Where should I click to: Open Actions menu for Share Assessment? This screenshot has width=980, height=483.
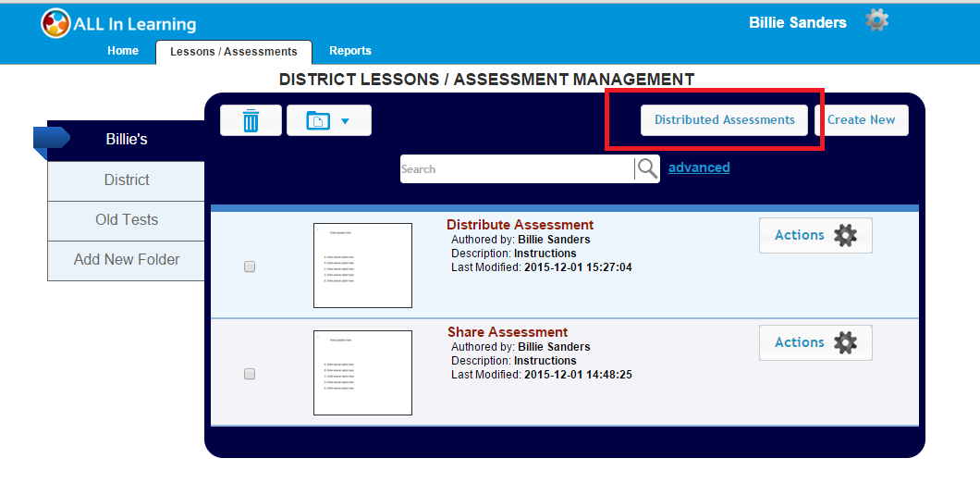click(799, 343)
